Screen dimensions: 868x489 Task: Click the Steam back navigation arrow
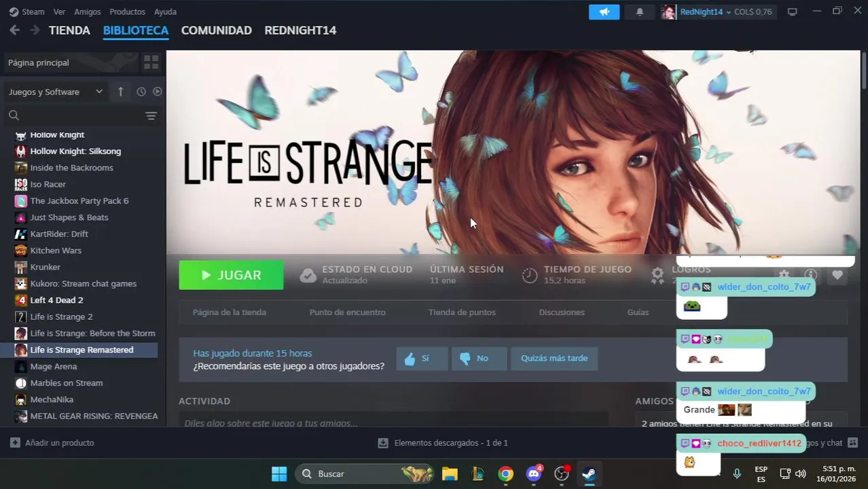pos(14,30)
